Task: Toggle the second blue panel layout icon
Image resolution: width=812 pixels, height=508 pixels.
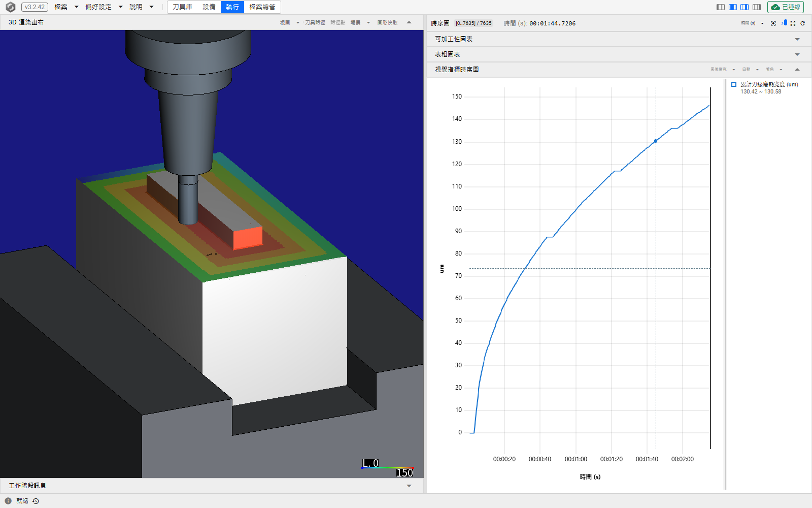Action: (733, 7)
